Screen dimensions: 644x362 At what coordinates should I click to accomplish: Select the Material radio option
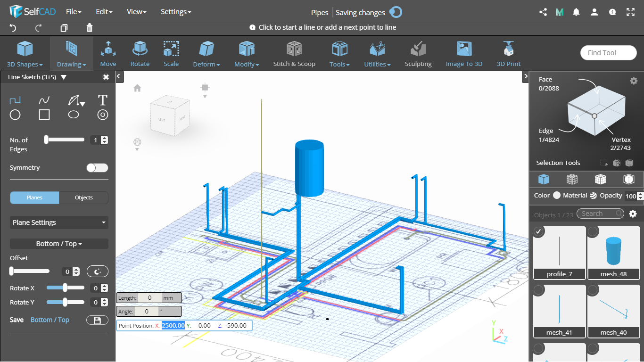coord(593,195)
